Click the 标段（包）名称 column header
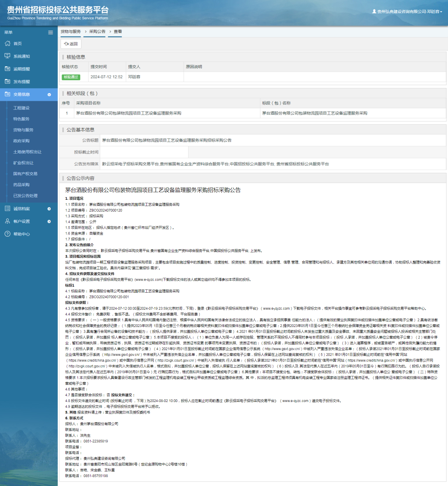Image resolution: width=448 pixels, height=486 pixels. 276,103
